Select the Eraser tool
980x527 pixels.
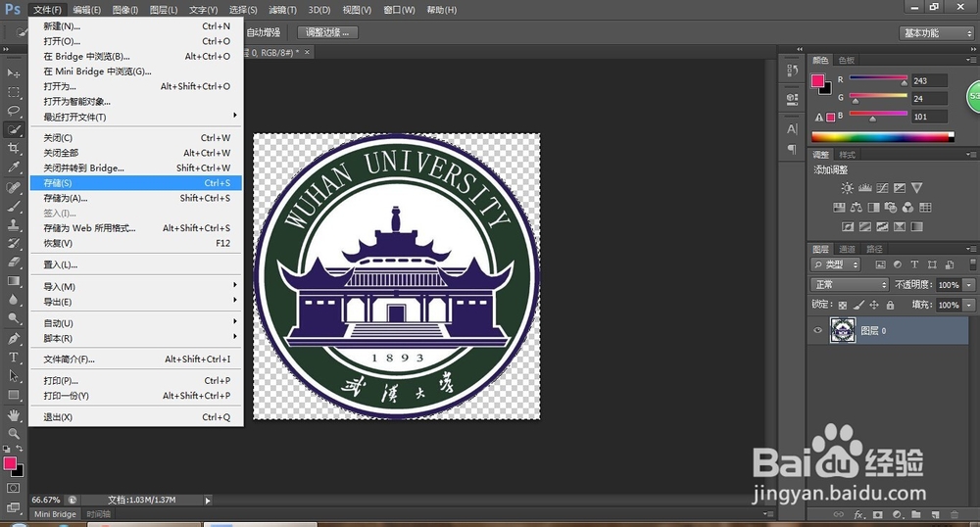13,263
